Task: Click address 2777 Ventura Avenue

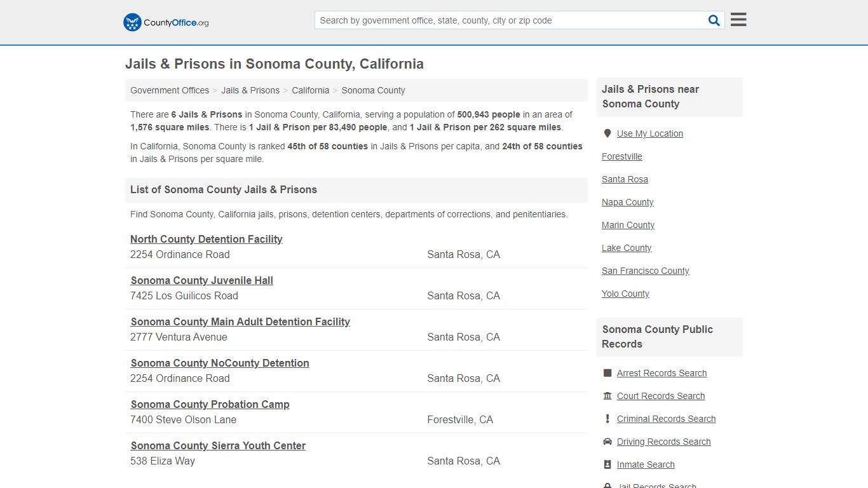Action: (179, 337)
